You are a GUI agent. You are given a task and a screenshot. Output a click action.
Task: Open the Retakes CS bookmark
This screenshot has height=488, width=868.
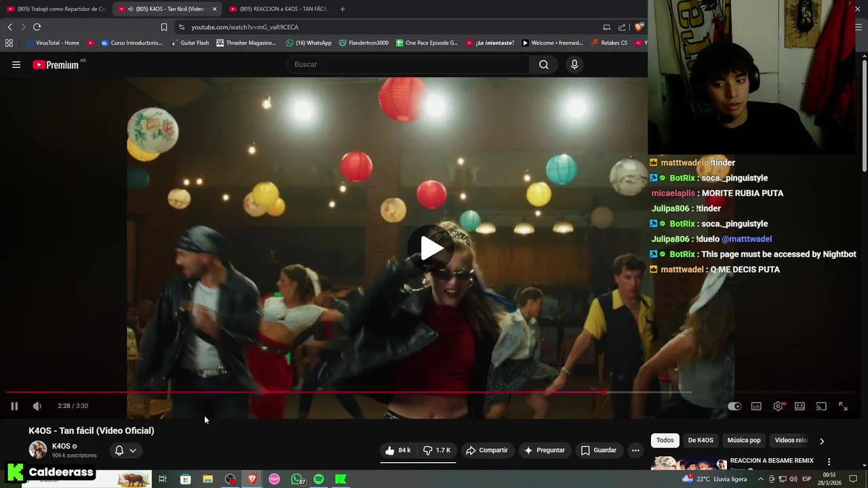[x=609, y=43]
